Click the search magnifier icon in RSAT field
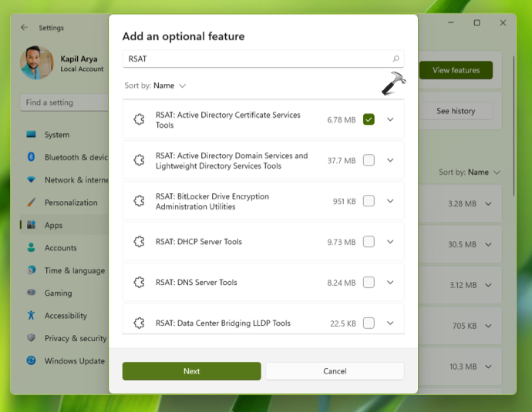 (x=396, y=59)
